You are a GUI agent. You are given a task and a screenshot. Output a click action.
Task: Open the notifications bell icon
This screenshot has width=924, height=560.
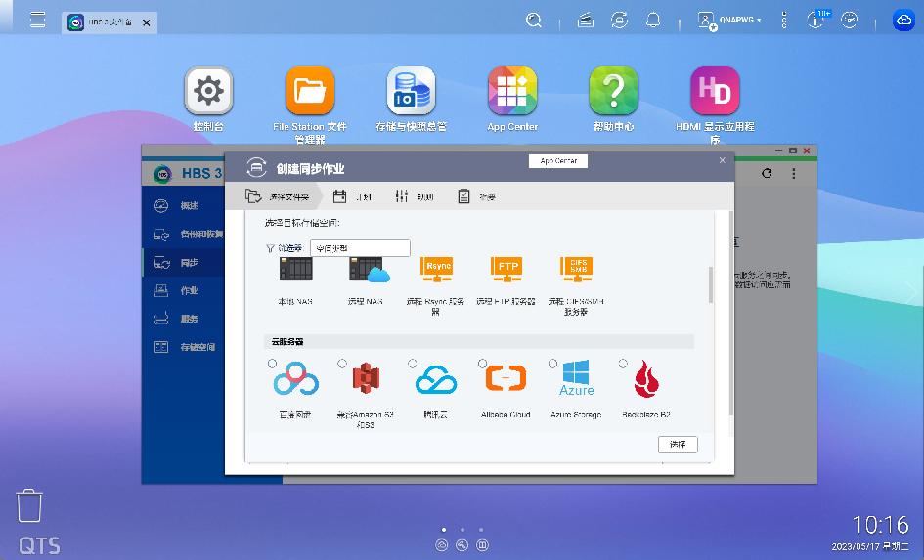pos(652,20)
